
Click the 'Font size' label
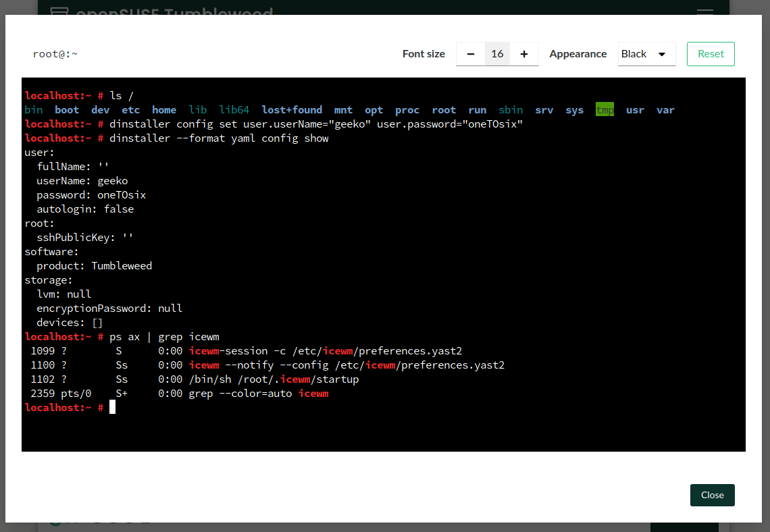pos(423,54)
